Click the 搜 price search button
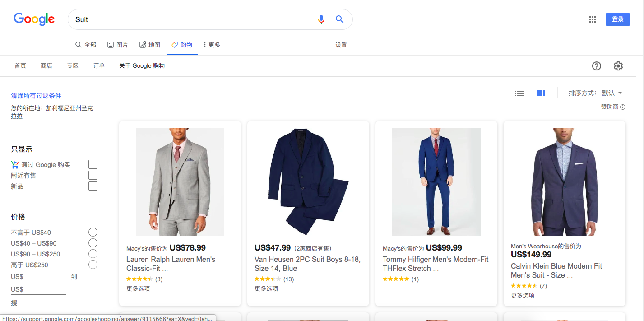644x321 pixels. pos(14,303)
